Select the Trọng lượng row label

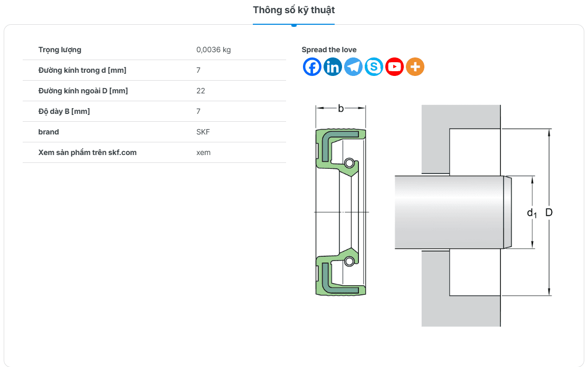coord(60,50)
